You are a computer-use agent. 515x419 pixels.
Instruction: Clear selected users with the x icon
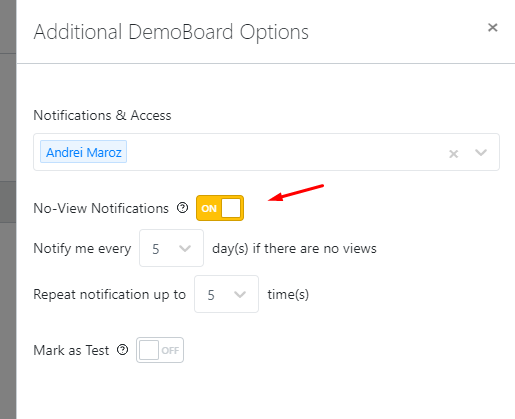[453, 154]
